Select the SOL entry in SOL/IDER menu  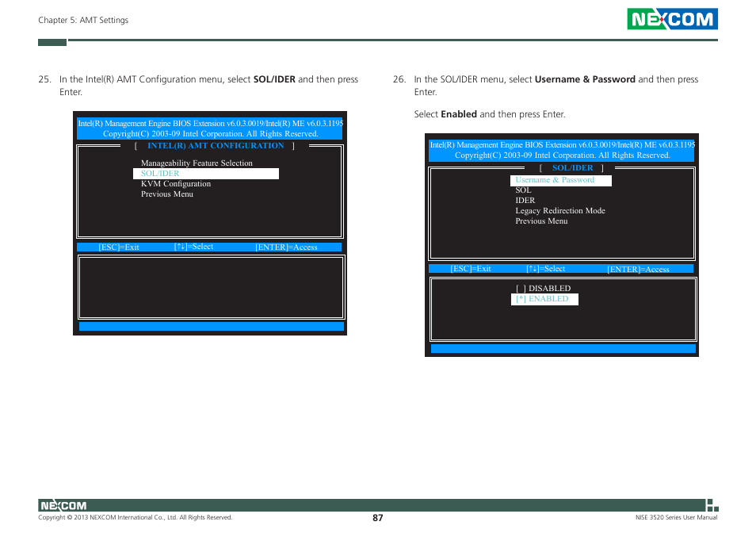click(x=523, y=190)
